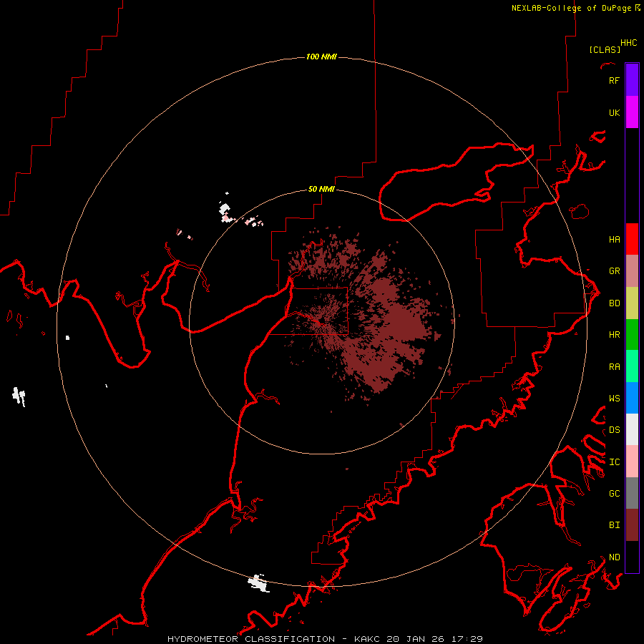
Task: Click the RA legend label
Action: (614, 367)
